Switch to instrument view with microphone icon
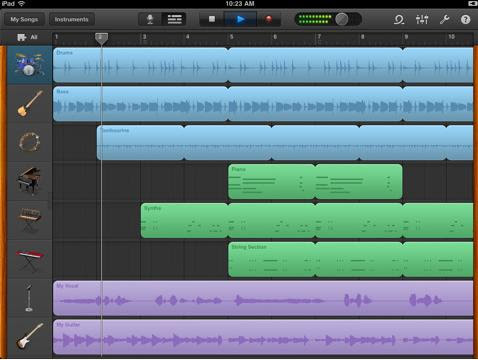The image size is (478, 360). [150, 19]
